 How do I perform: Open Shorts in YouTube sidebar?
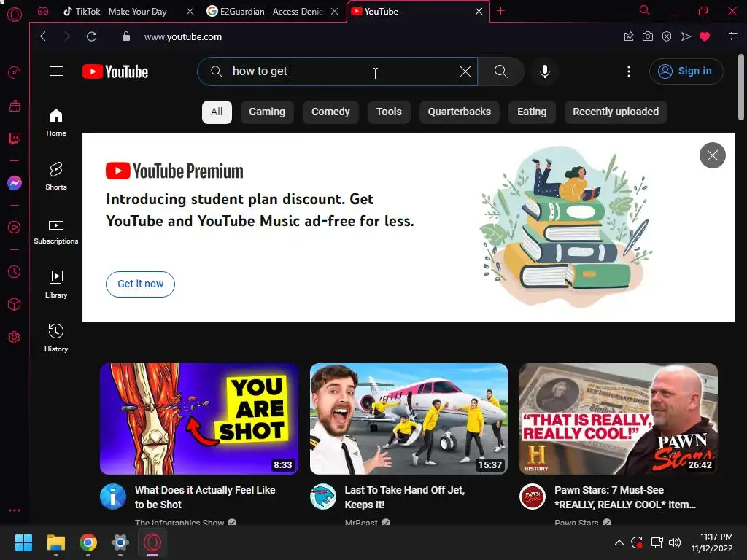(x=56, y=176)
